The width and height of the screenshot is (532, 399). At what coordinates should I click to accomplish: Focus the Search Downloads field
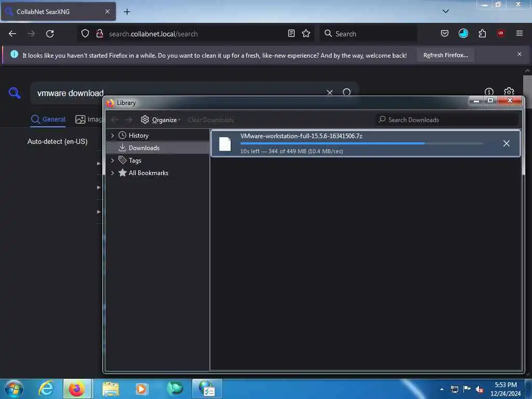click(x=447, y=120)
